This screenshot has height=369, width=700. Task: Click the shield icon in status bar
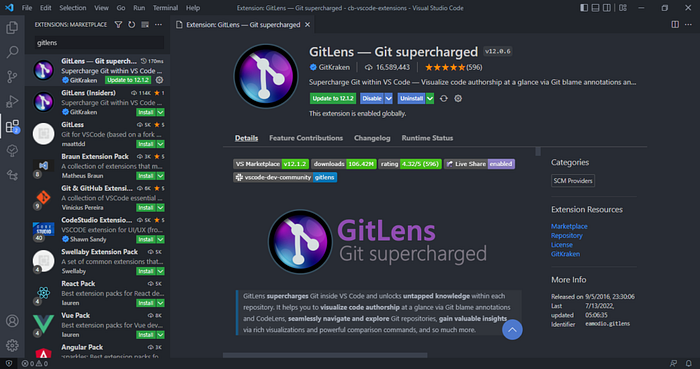9,364
